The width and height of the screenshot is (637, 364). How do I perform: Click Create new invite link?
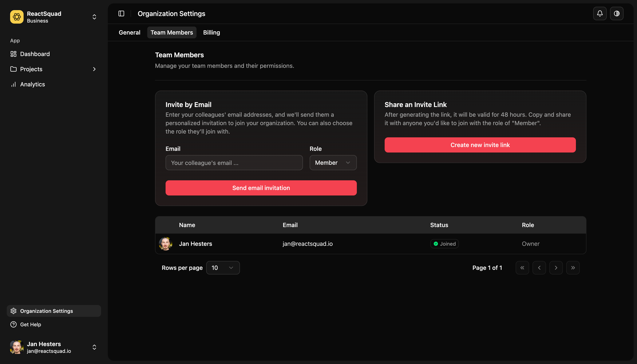tap(480, 145)
